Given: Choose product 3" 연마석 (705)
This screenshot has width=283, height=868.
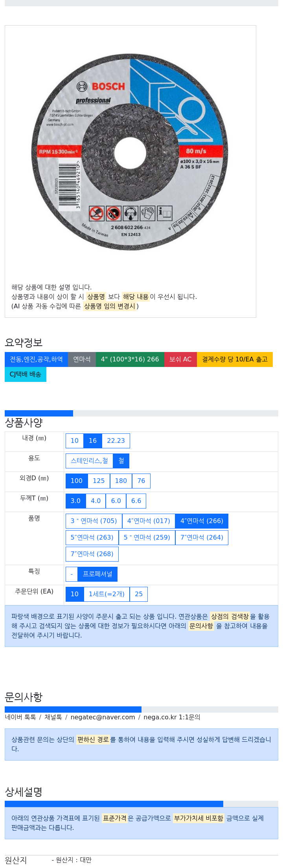Looking at the screenshot, I should click(x=94, y=521).
